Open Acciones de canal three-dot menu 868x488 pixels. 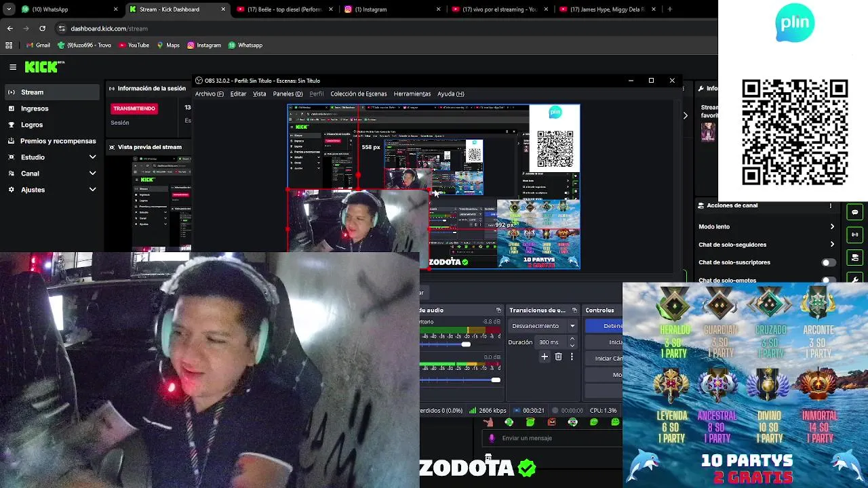pyautogui.click(x=830, y=205)
